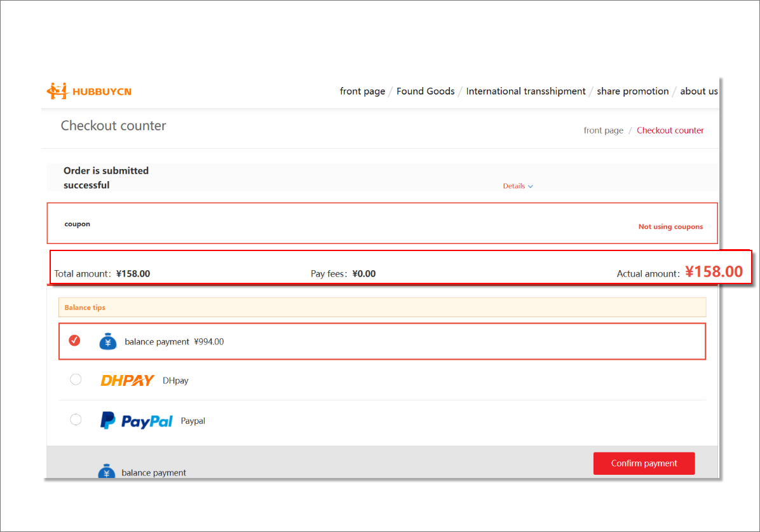Click the front page breadcrumb link
This screenshot has width=760, height=532.
[603, 130]
